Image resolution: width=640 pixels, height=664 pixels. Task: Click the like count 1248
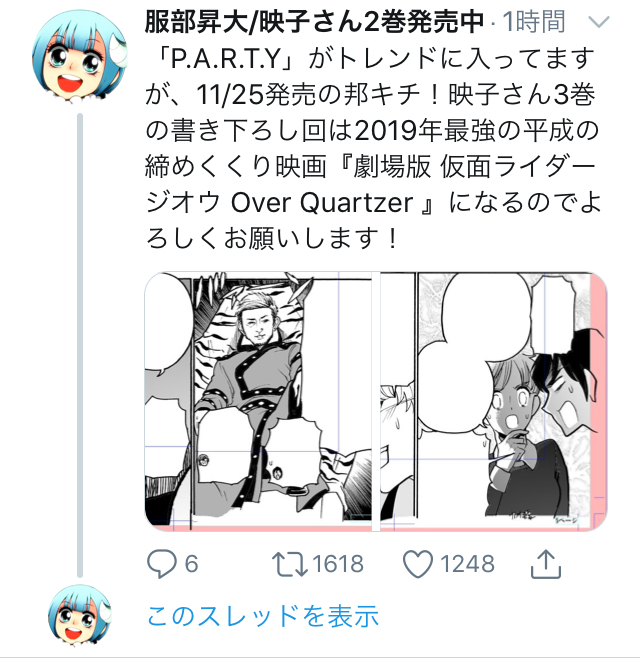(x=468, y=564)
